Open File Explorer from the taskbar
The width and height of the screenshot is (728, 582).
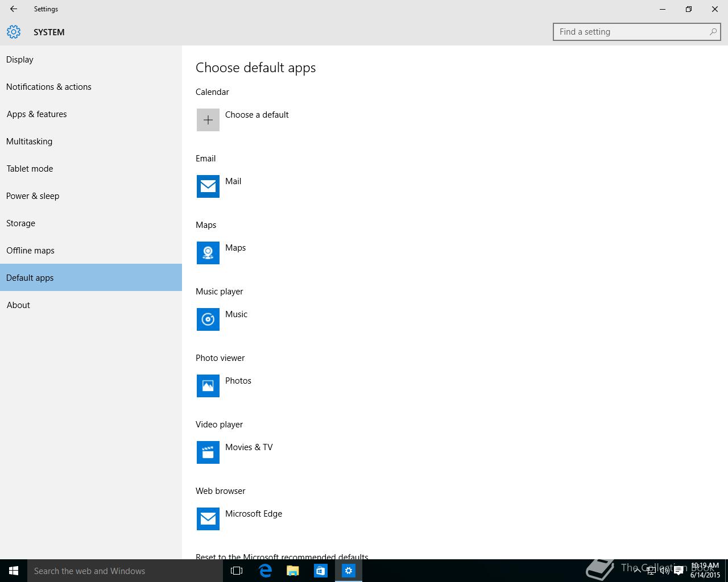point(293,571)
